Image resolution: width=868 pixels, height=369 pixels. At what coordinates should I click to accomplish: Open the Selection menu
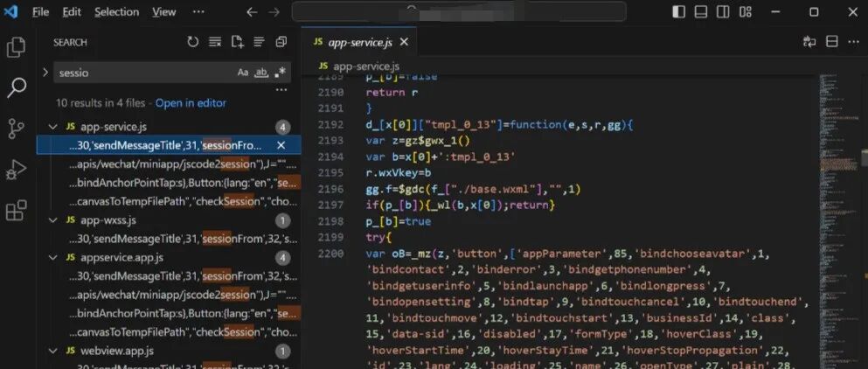117,12
